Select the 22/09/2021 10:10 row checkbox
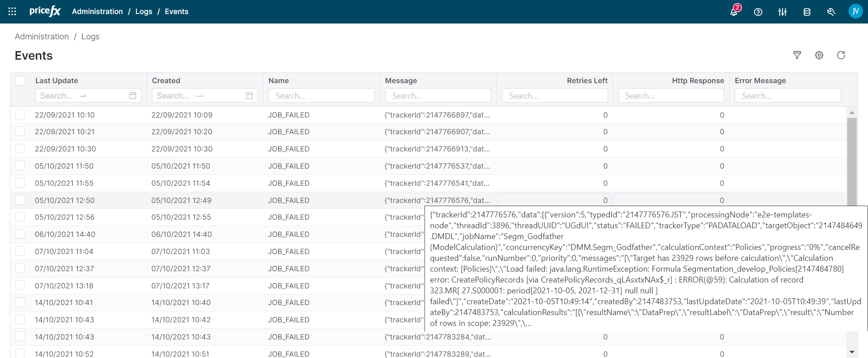Image resolution: width=868 pixels, height=358 pixels. tap(20, 114)
